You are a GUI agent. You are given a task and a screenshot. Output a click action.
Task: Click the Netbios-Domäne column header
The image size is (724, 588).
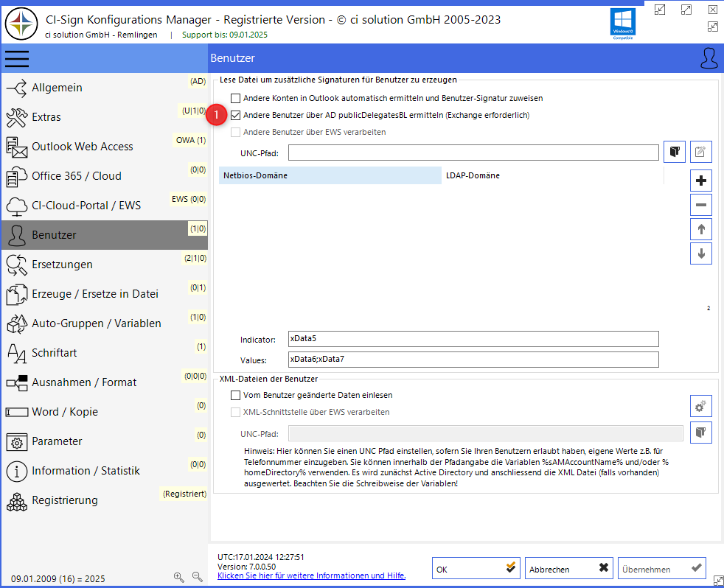pos(330,175)
